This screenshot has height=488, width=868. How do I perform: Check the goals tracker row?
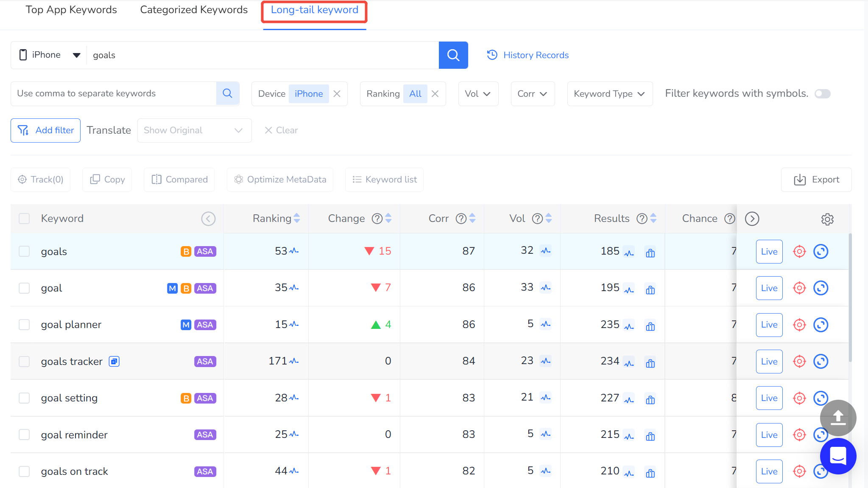pos(24,362)
